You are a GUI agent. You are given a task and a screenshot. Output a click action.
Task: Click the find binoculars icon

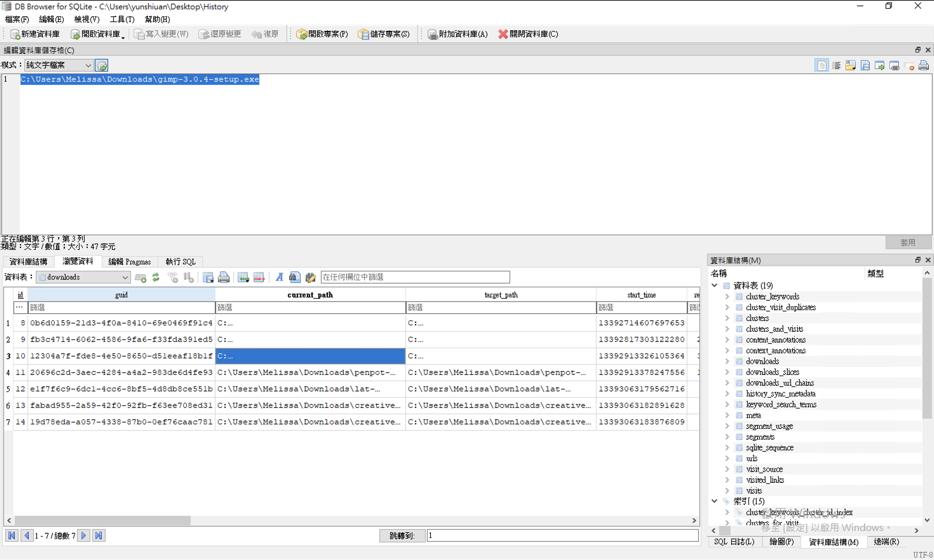294,277
